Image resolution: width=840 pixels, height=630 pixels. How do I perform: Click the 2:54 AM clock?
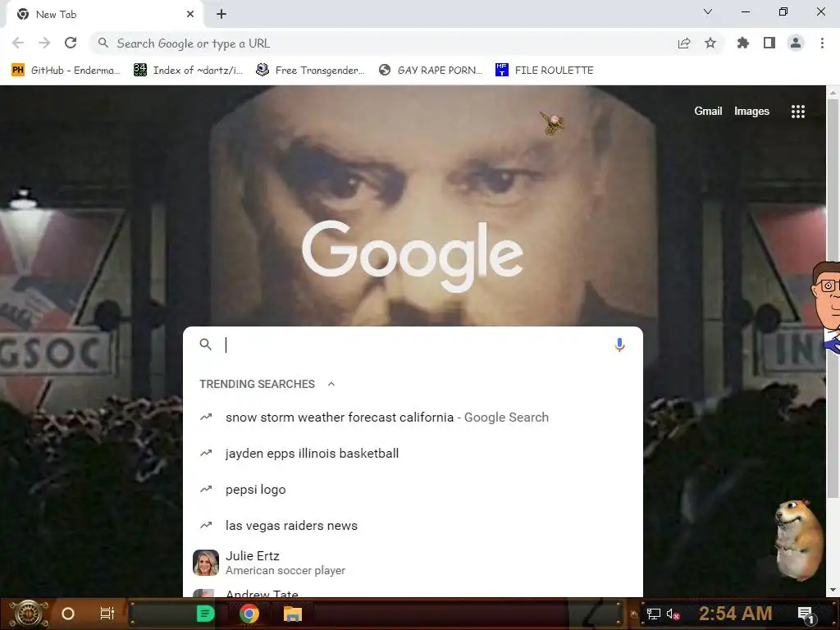736,614
